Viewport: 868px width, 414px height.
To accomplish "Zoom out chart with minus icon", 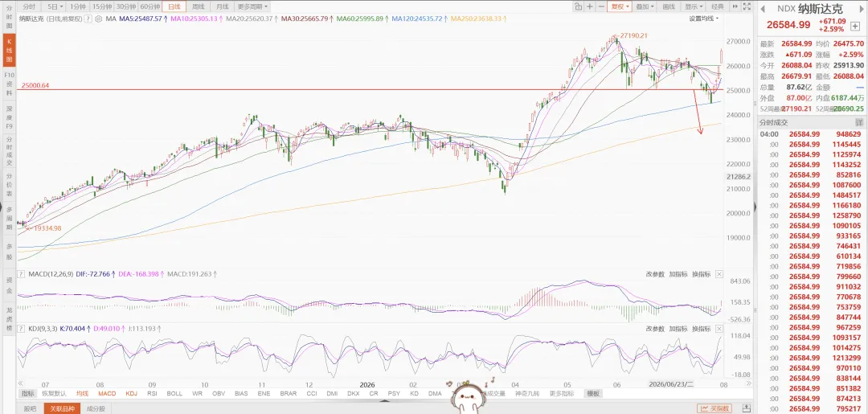I will [601, 6].
